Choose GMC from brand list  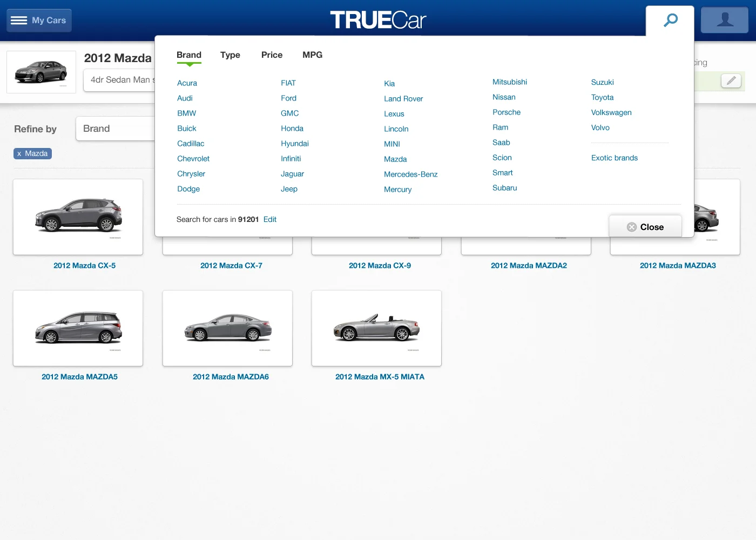289,113
